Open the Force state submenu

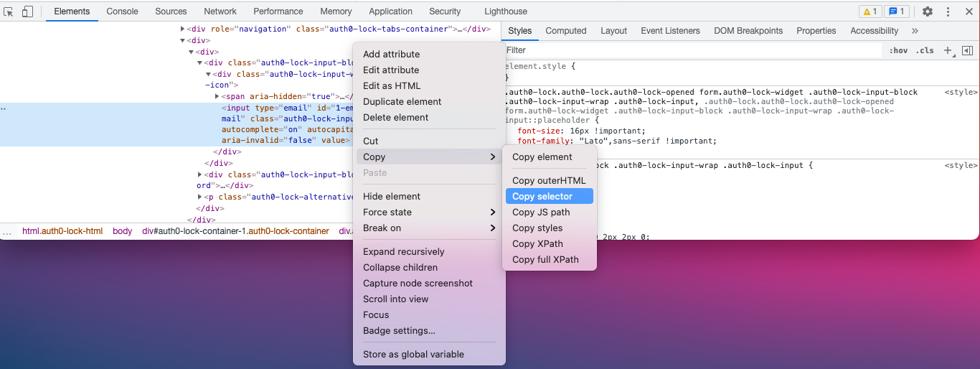tap(429, 212)
